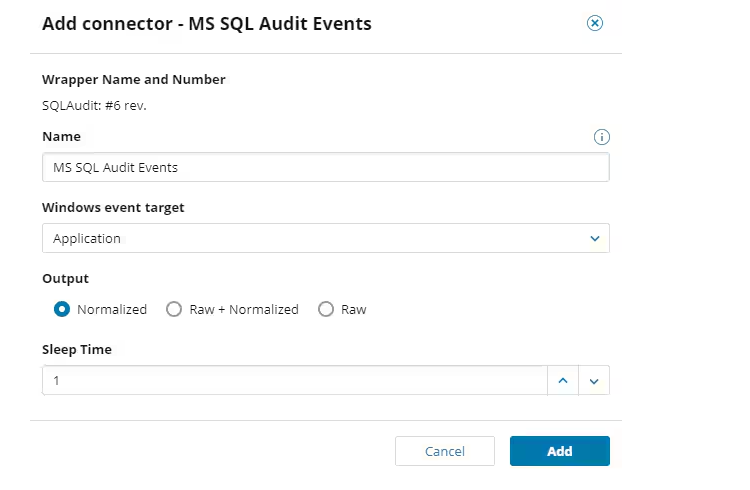Click the Sleep Time label

[x=77, y=349]
